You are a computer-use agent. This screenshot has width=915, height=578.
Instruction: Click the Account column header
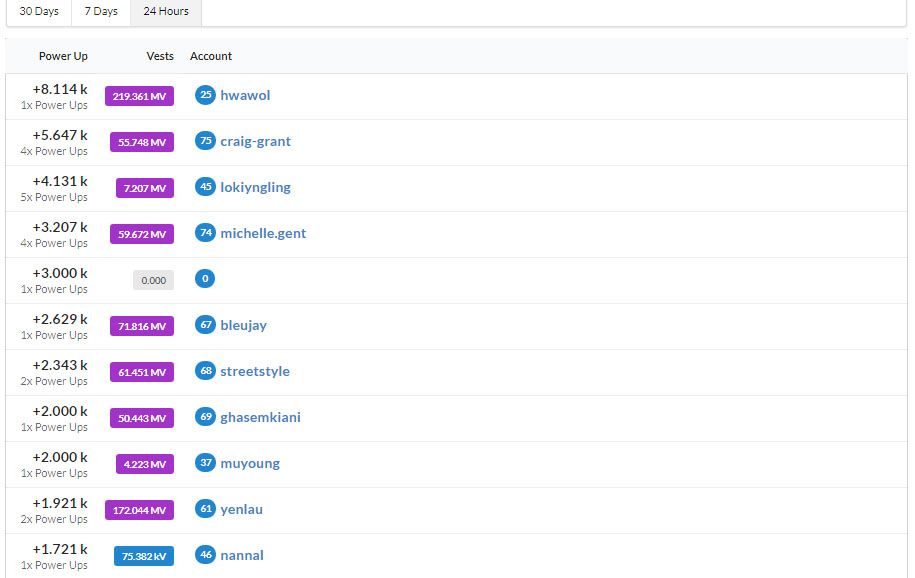[211, 56]
